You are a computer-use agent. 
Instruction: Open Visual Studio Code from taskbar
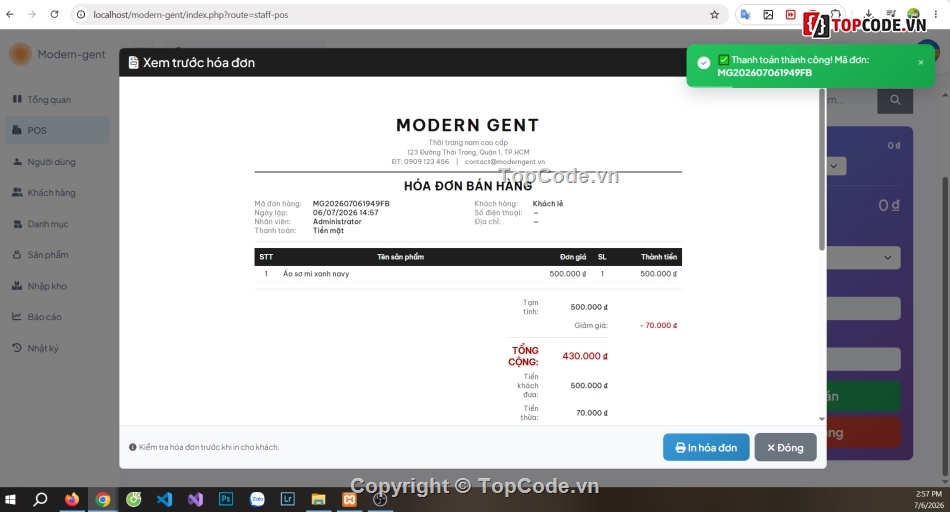164,499
